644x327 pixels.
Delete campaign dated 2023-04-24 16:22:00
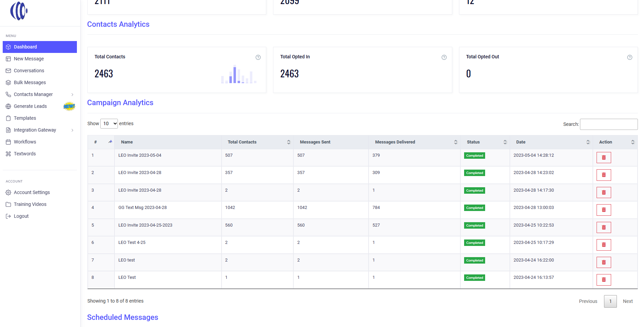(603, 263)
